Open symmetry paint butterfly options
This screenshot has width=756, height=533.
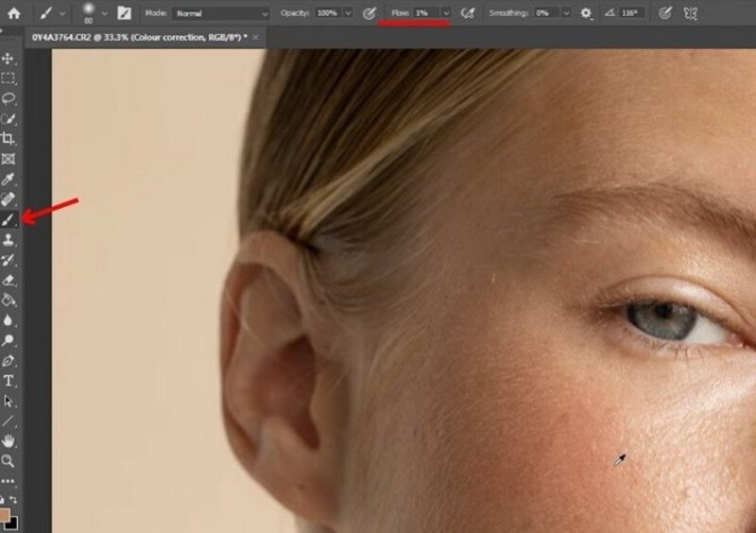(x=691, y=13)
